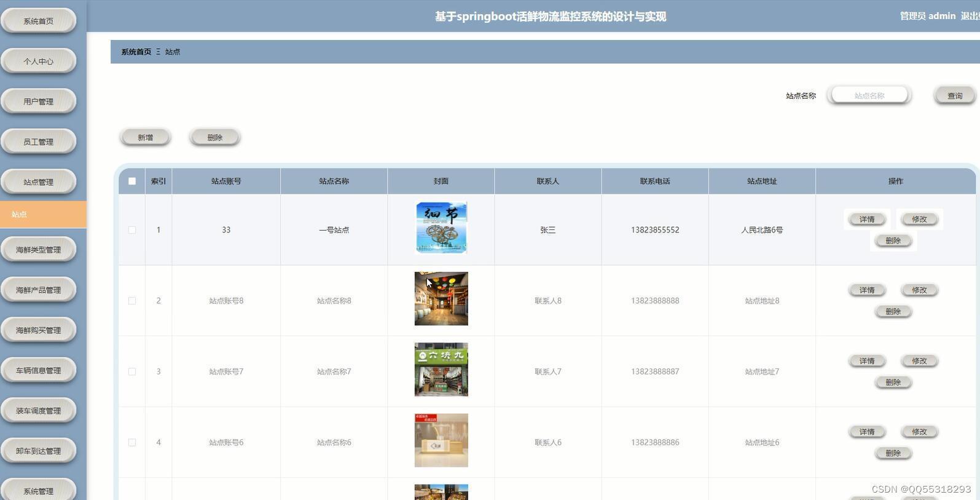The image size is (980, 500).
Task: Open cover image of 站点名称6
Action: (x=441, y=440)
